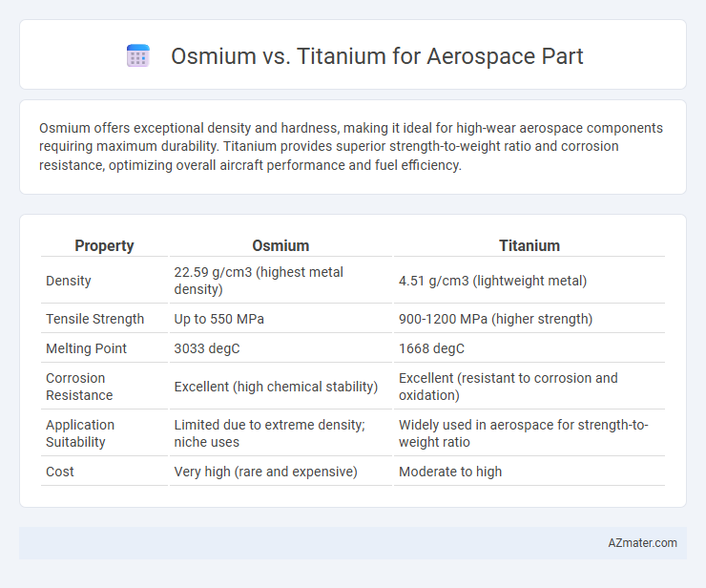
Task: Click the calendar grid icon beside the title
Action: tap(138, 55)
